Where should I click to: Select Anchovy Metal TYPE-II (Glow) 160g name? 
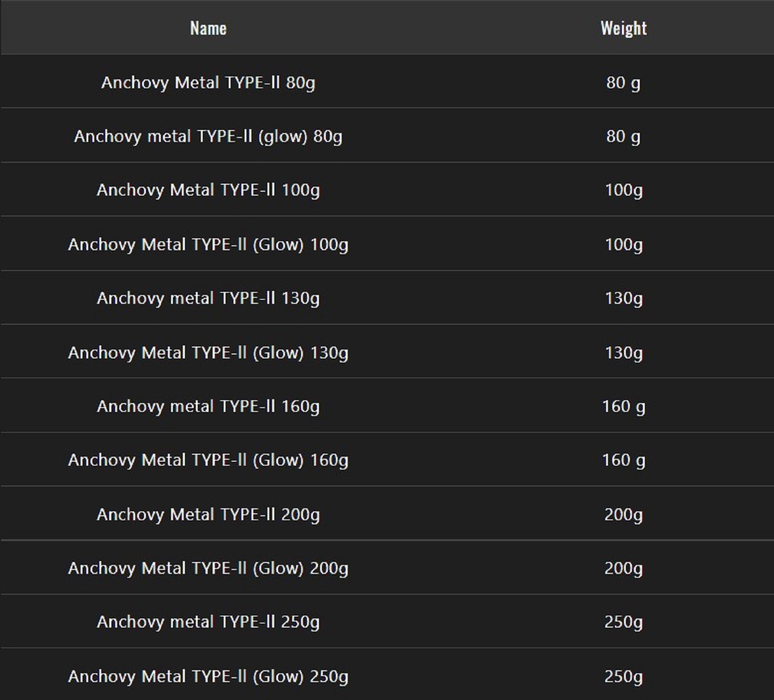208,460
